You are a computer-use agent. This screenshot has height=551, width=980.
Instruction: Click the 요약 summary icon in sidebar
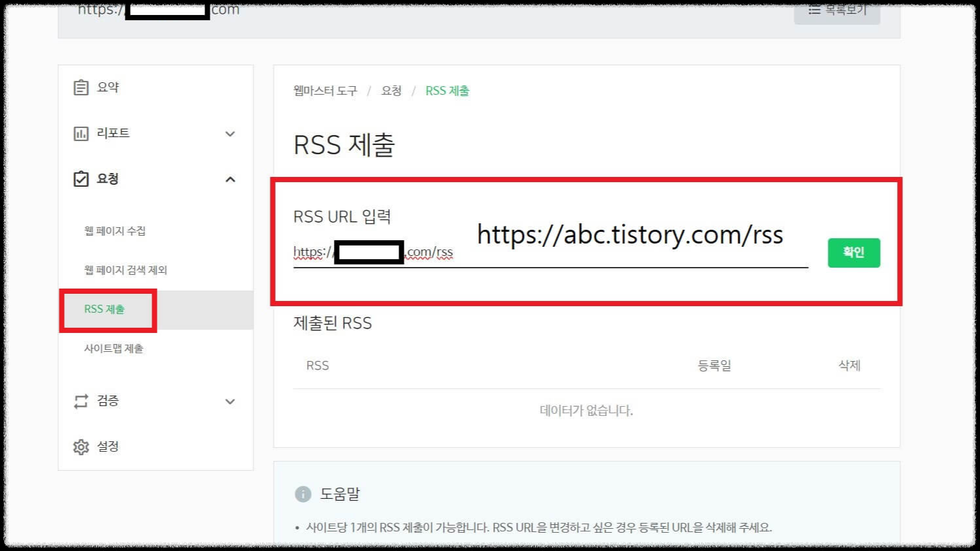point(80,86)
